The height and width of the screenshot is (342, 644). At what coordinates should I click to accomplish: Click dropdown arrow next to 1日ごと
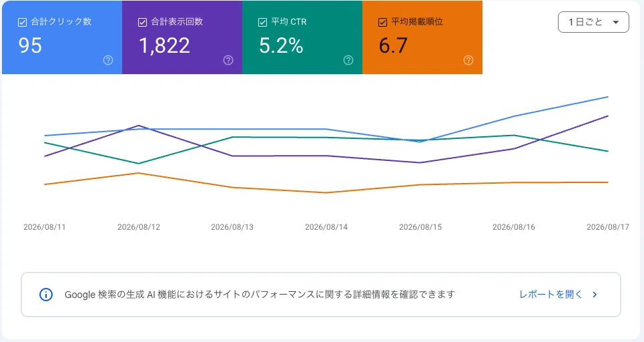point(616,22)
